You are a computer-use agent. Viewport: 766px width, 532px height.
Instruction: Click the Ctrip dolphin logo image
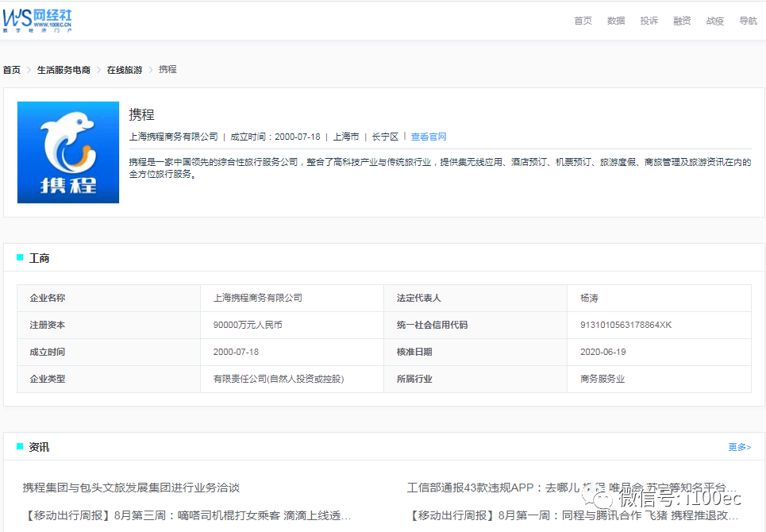[x=68, y=152]
